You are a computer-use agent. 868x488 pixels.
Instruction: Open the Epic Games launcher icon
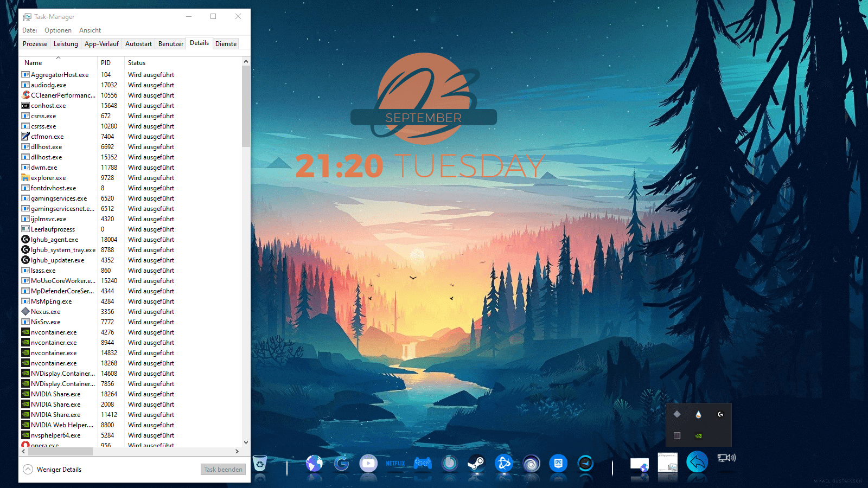click(x=558, y=463)
